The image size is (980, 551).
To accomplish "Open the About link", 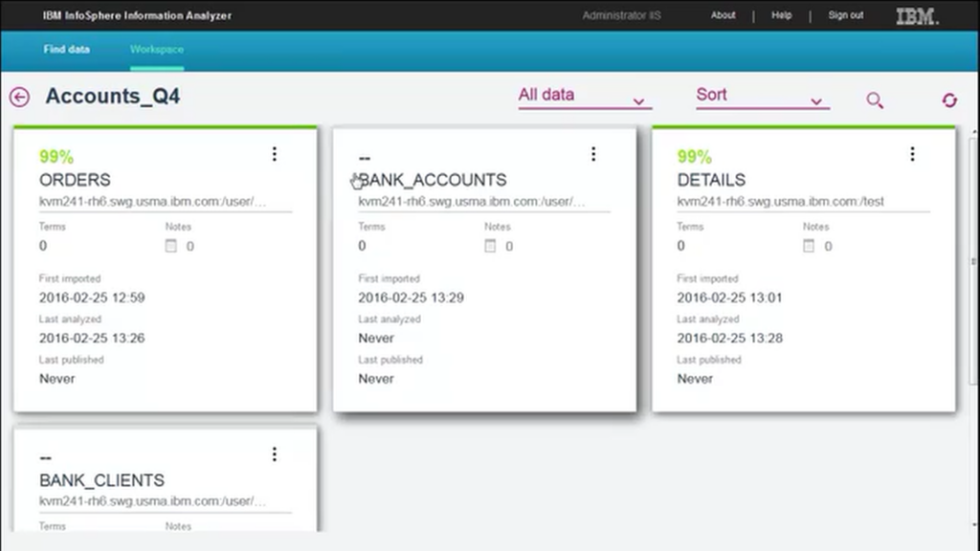I will click(x=724, y=15).
